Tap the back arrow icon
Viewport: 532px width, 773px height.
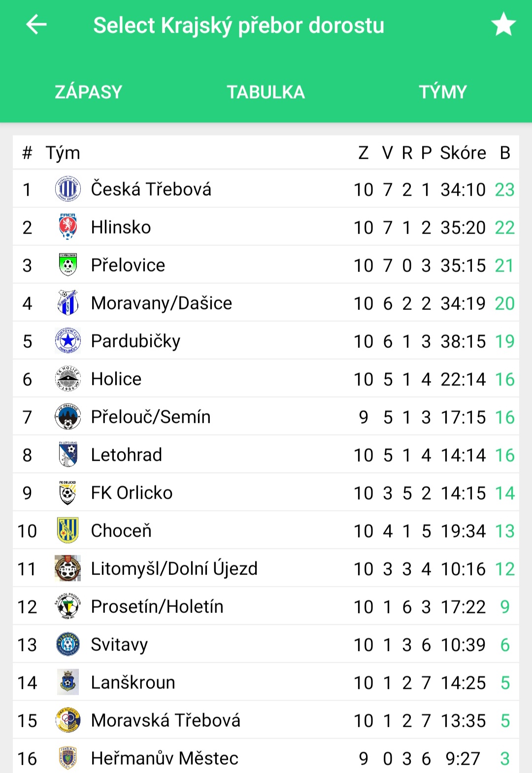pos(36,24)
